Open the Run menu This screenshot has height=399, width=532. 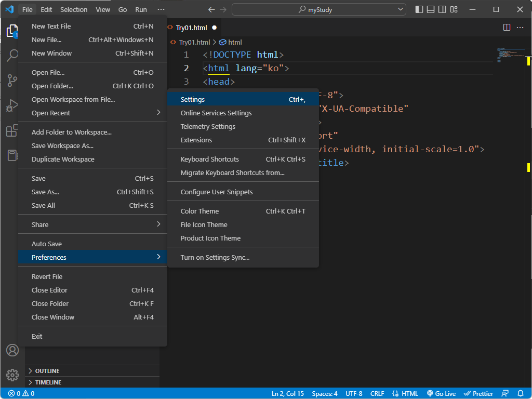(140, 9)
